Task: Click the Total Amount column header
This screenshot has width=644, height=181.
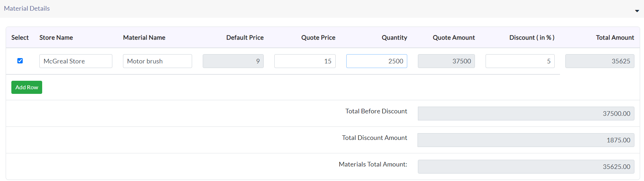Action: pyautogui.click(x=615, y=38)
